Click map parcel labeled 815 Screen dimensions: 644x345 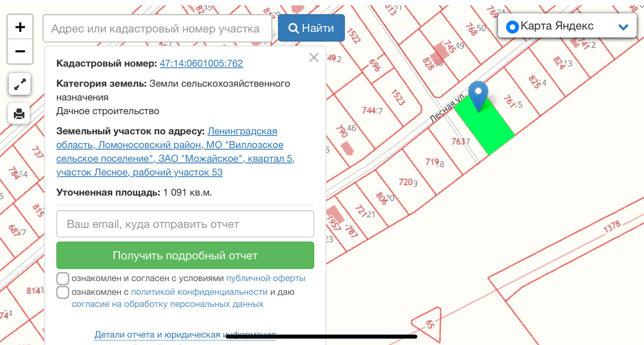point(38,210)
